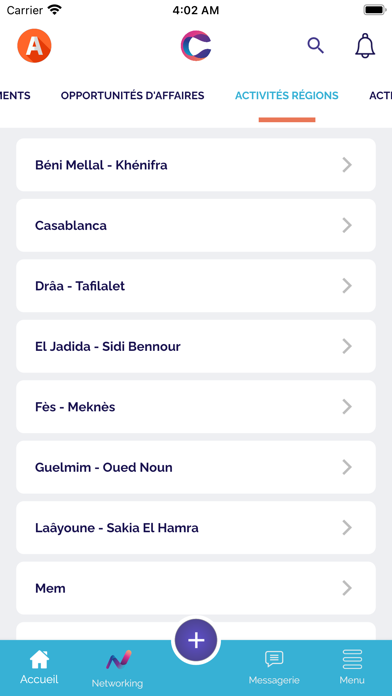Open Fès - Meknès region entry
Viewport: 392px width, 696px height.
tap(196, 407)
